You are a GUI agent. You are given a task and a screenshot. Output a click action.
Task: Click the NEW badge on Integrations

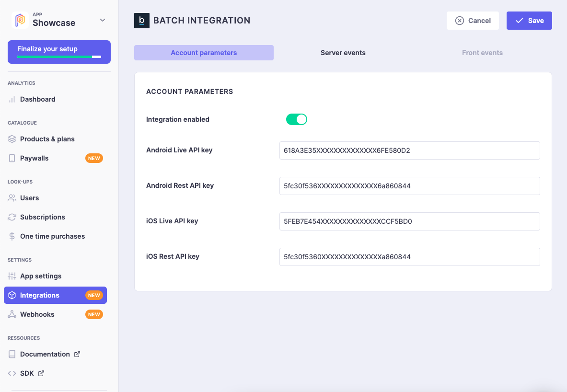point(94,295)
